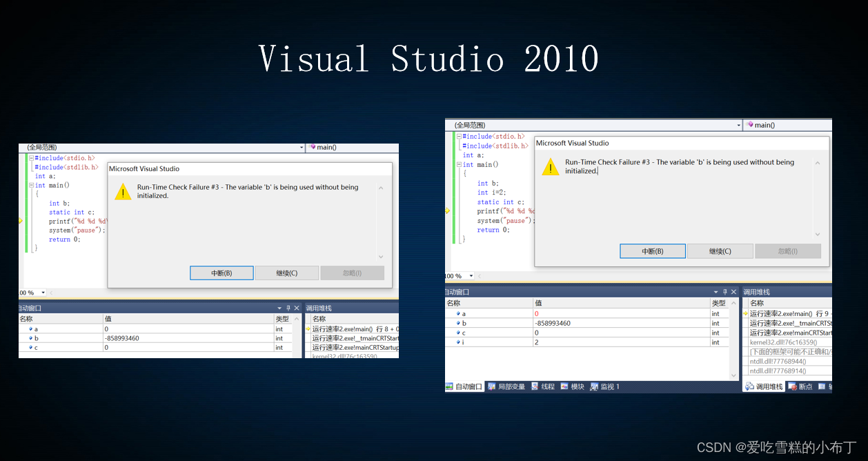Screen dimensions: 868x461
Task: Click 继续(C) button in right screenshot dialog
Action: [x=720, y=251]
